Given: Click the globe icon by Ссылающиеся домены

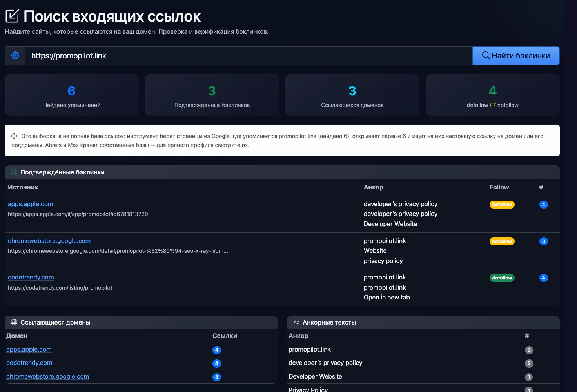Looking at the screenshot, I should 14,322.
